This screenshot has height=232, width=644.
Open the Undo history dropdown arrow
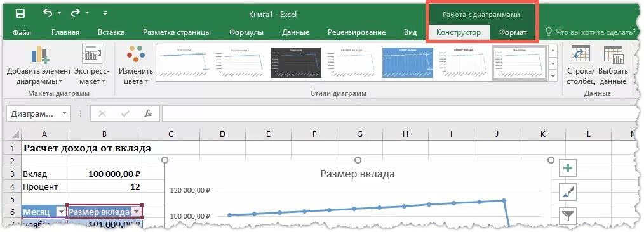point(60,13)
